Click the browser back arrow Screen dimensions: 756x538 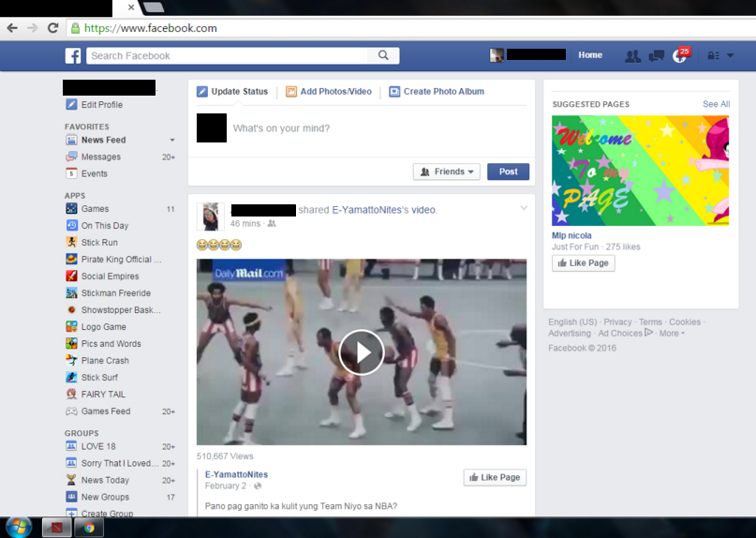12,28
